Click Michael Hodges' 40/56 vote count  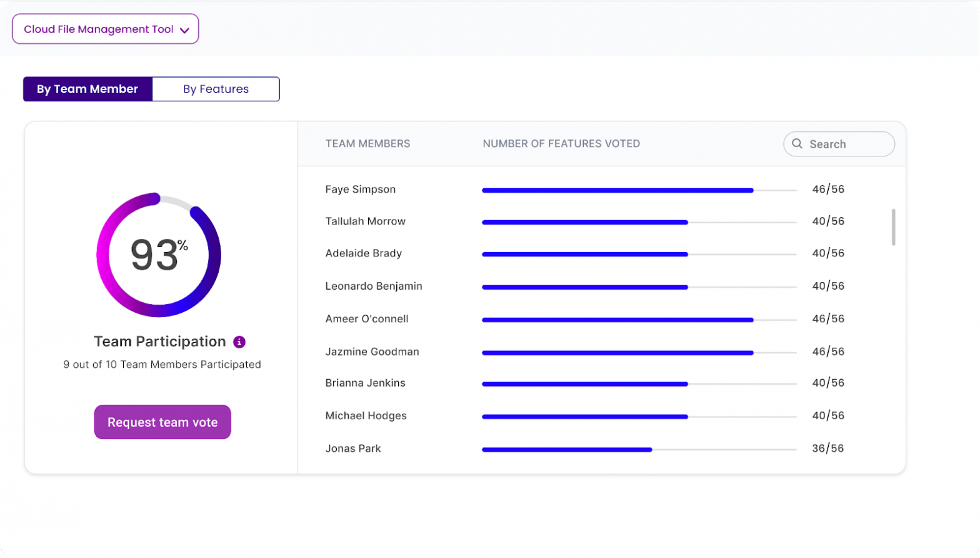click(827, 415)
